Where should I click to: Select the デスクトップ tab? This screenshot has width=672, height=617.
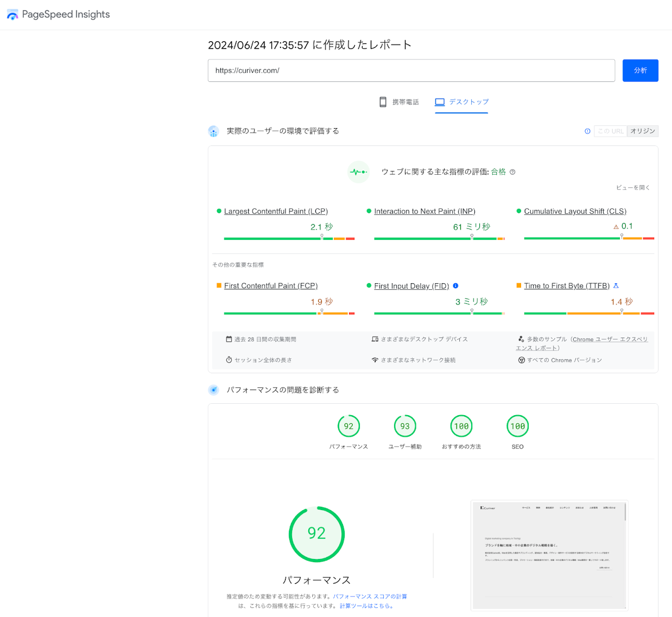point(461,102)
